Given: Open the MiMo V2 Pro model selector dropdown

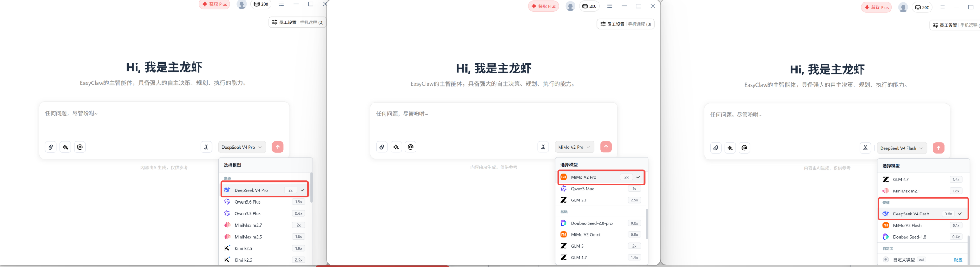Looking at the screenshot, I should click(575, 147).
